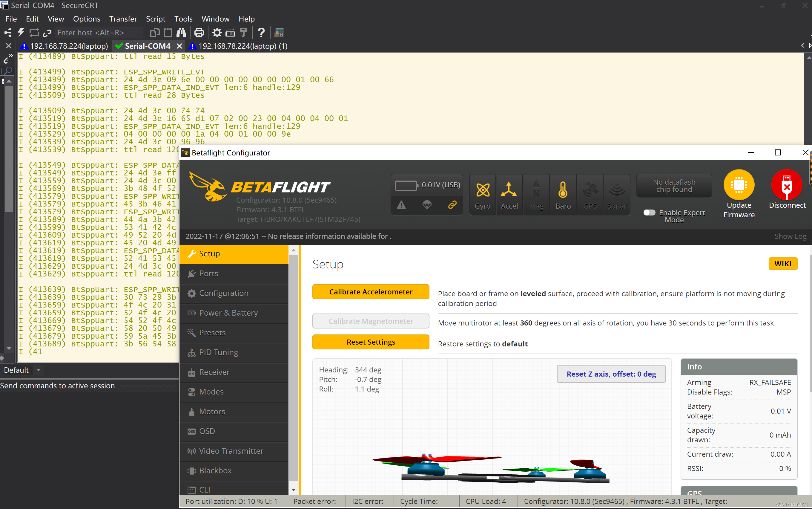812x509 pixels.
Task: Click the Reset Settings button
Action: click(x=371, y=342)
